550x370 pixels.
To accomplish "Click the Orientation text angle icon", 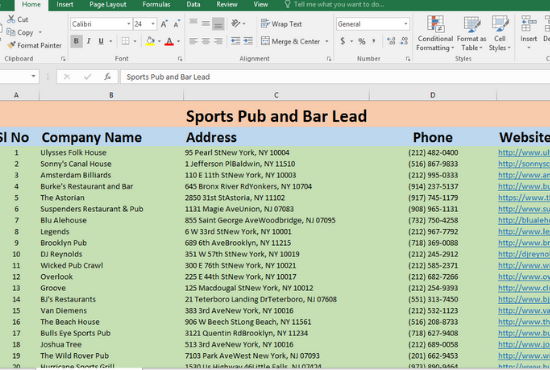I will point(236,23).
